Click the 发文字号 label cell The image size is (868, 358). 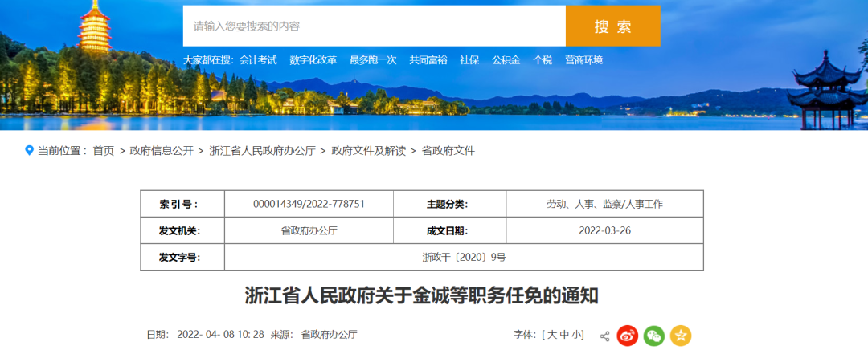pos(182,257)
